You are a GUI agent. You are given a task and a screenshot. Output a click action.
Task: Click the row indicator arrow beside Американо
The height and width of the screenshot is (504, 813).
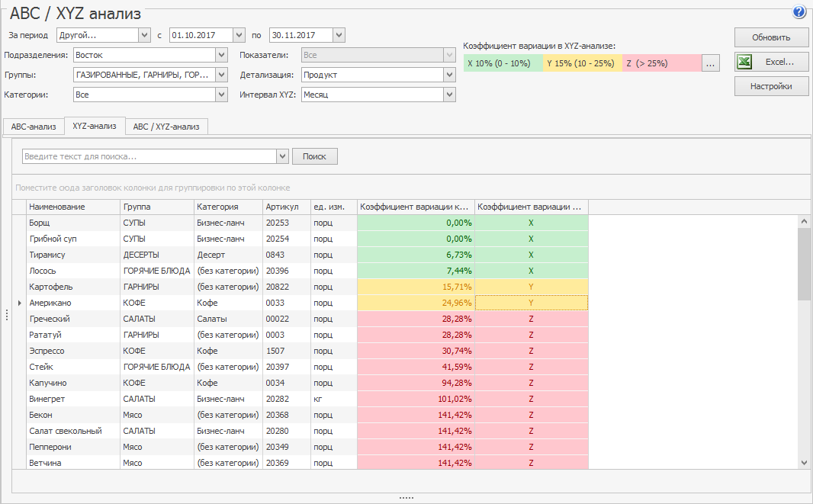click(20, 303)
